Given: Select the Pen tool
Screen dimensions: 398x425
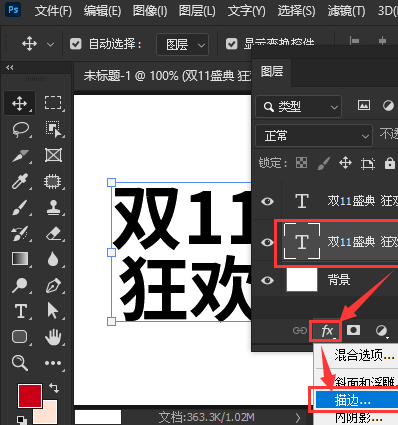Looking at the screenshot, I should coord(53,285).
